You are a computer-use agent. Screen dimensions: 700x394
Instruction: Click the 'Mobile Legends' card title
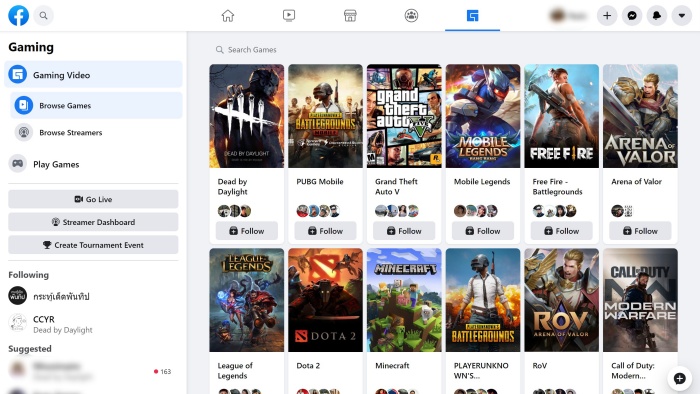click(482, 182)
